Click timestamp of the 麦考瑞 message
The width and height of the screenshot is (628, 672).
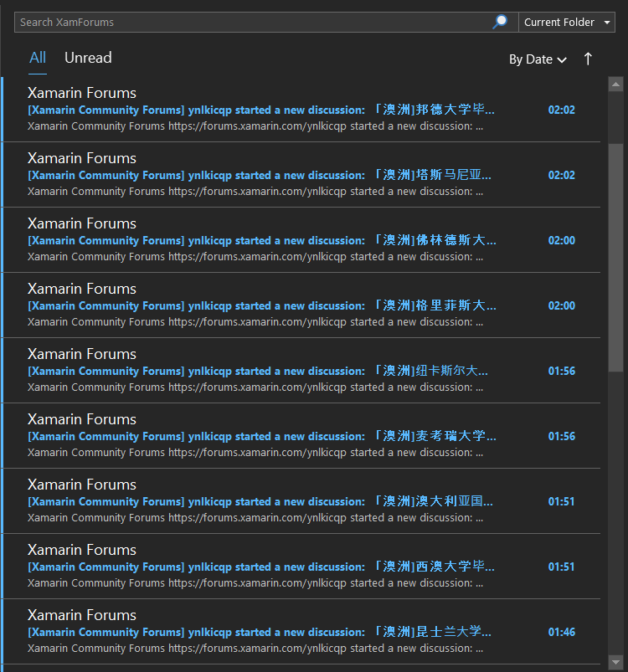[x=562, y=436]
